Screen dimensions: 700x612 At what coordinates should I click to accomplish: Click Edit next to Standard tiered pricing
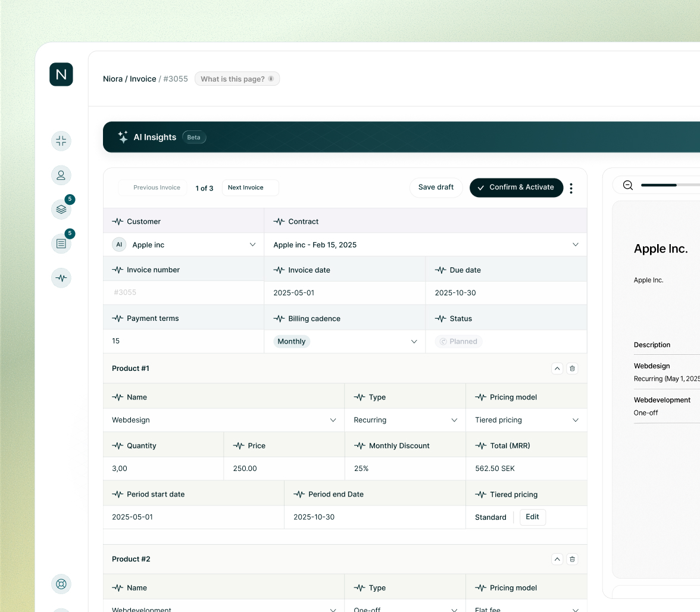pos(532,517)
